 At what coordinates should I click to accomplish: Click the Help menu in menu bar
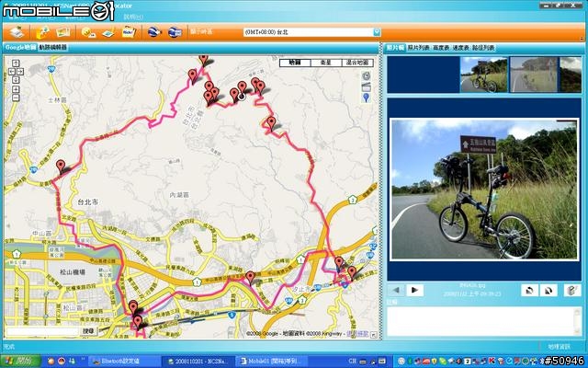[x=133, y=17]
